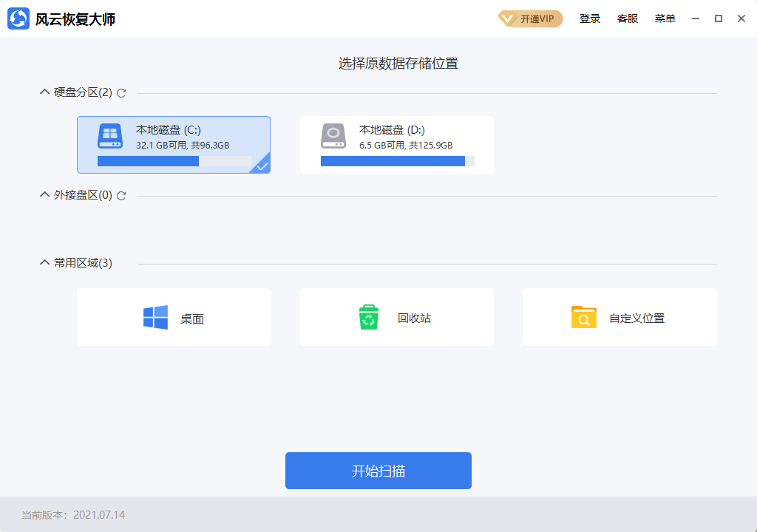
Task: Select the 本地磁盘 (D:) drive icon
Action: tap(333, 136)
